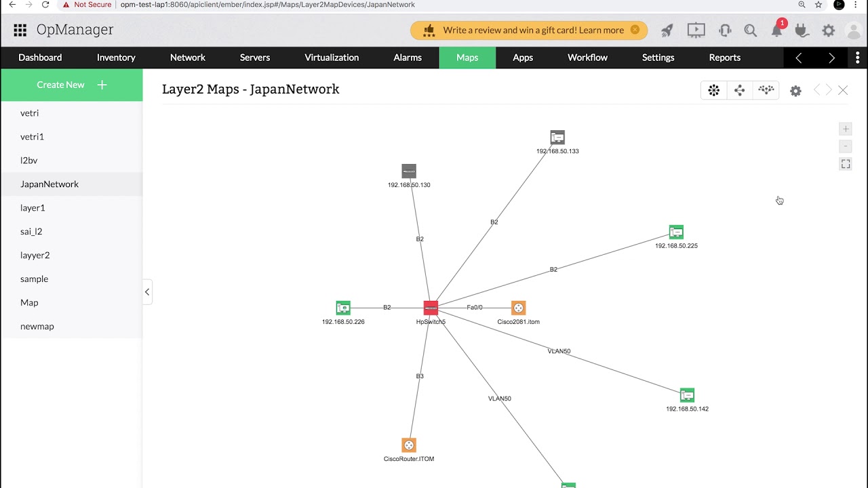Viewport: 868px width, 488px height.
Task: Zoom in on the map
Action: pos(846,129)
